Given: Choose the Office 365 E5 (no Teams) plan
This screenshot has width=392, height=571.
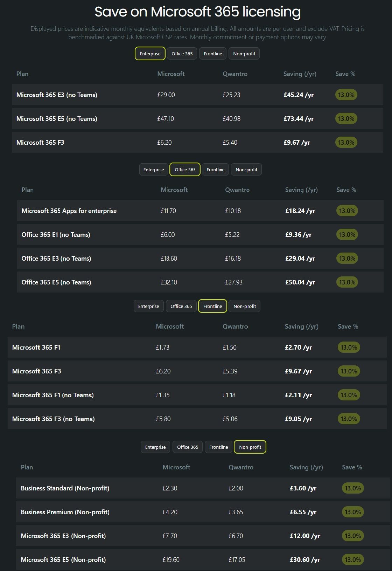Looking at the screenshot, I should coord(56,282).
